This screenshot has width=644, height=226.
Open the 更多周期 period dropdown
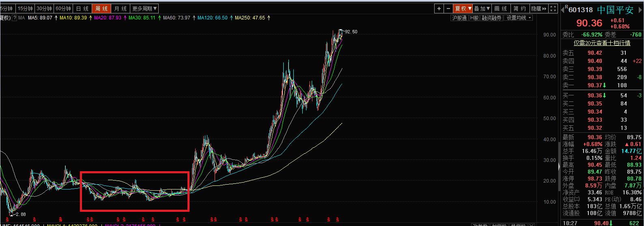[x=144, y=9]
